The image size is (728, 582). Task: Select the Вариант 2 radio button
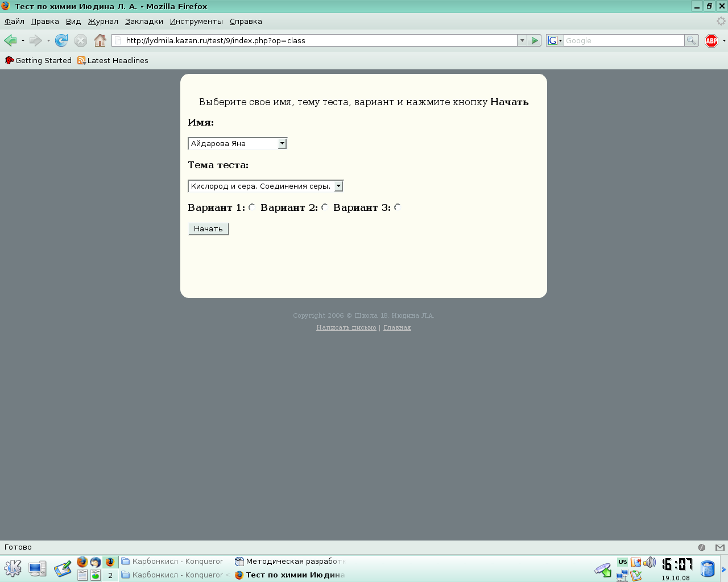pyautogui.click(x=325, y=207)
